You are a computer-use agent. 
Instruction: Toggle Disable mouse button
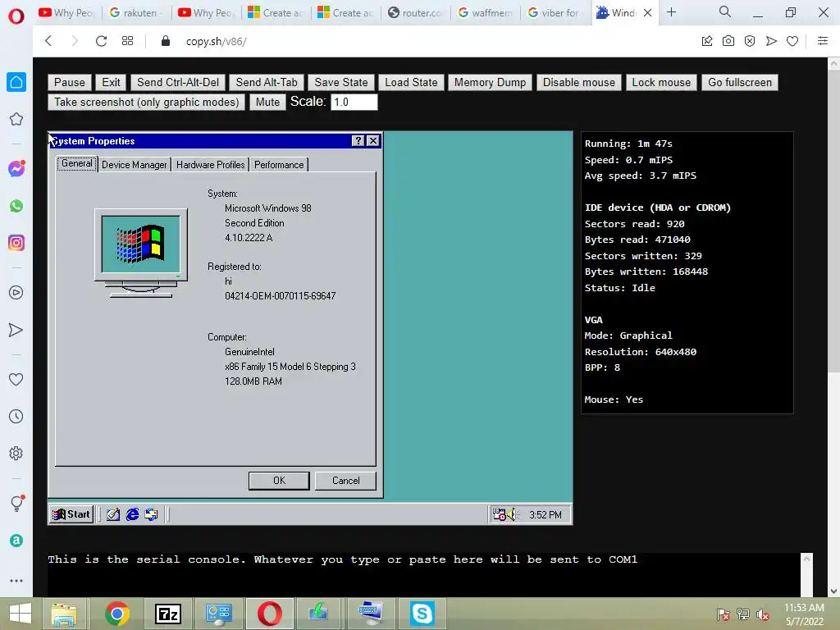click(579, 83)
